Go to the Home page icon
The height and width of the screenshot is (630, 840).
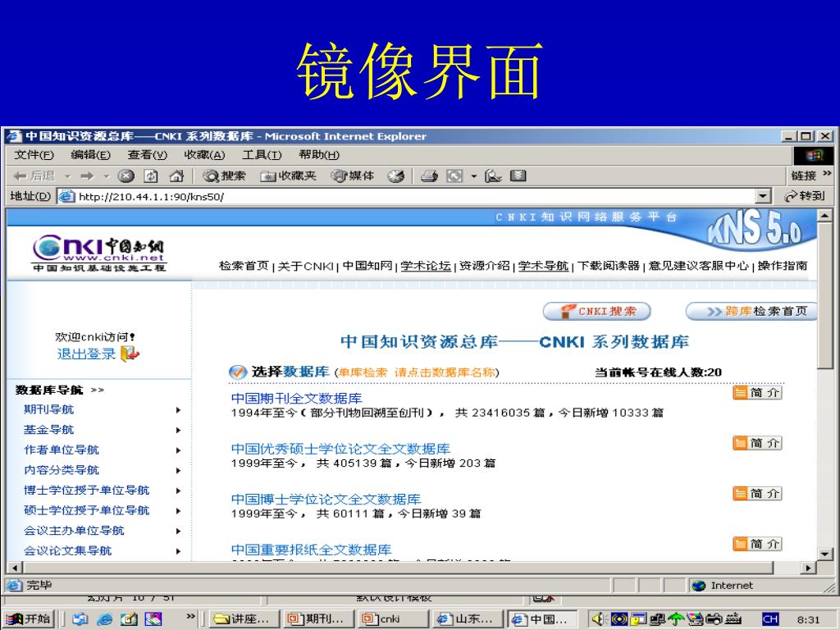[x=176, y=176]
